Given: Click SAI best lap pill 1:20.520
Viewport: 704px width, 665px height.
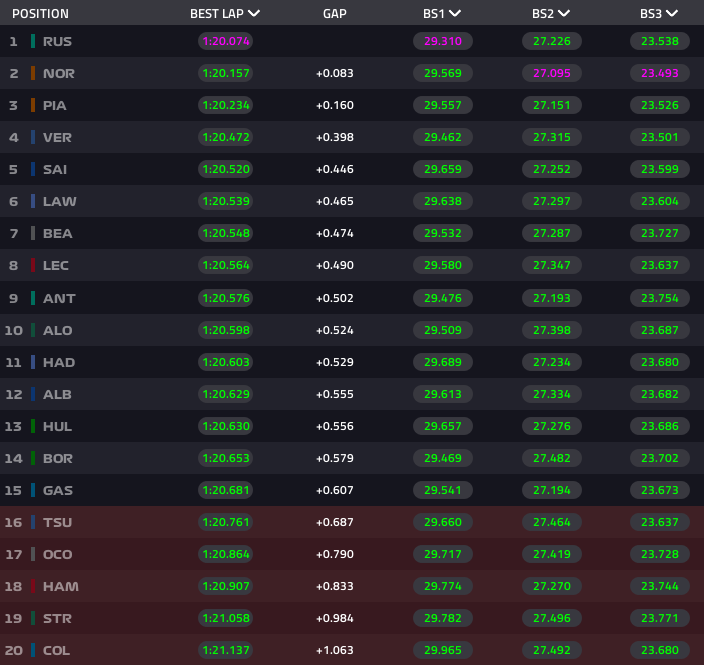Looking at the screenshot, I should [x=225, y=169].
